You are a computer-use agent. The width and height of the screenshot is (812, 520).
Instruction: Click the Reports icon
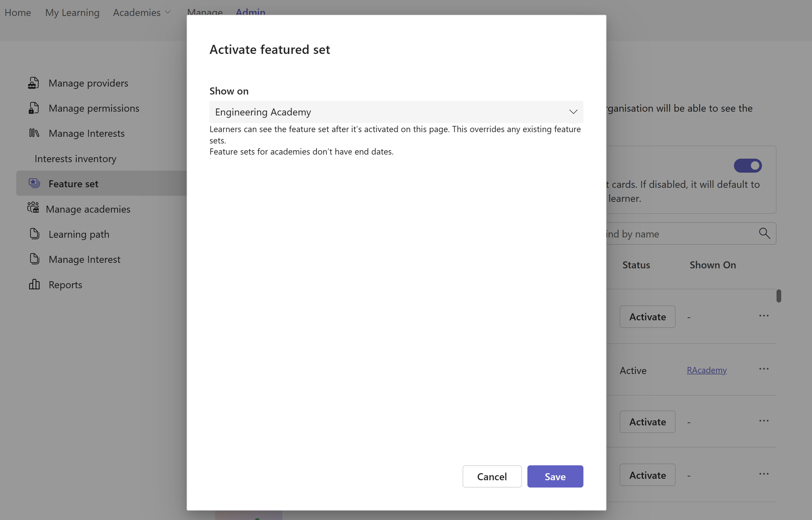[34, 284]
